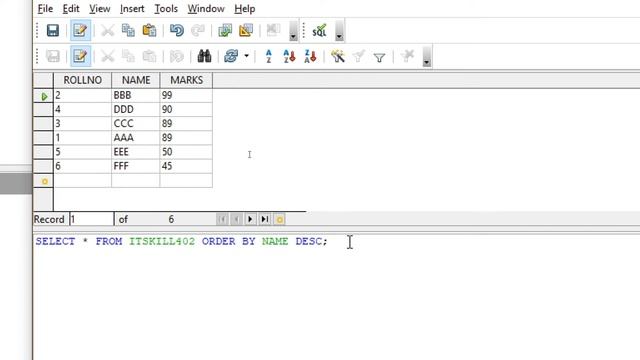Click the cell containing FFF
The image size is (640, 360).
136,166
